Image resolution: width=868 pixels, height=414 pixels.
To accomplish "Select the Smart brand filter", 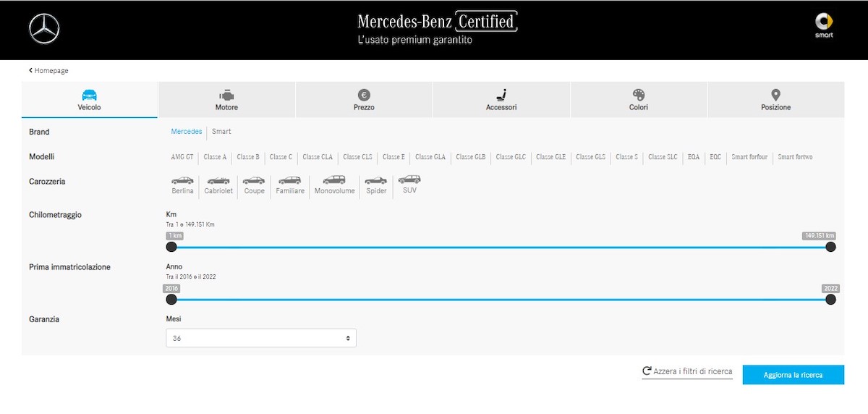I will [221, 132].
